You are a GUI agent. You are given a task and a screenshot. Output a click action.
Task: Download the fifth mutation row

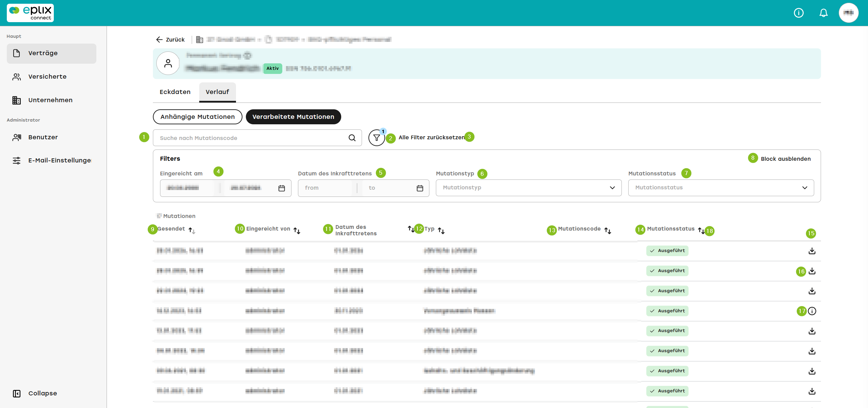(x=812, y=331)
